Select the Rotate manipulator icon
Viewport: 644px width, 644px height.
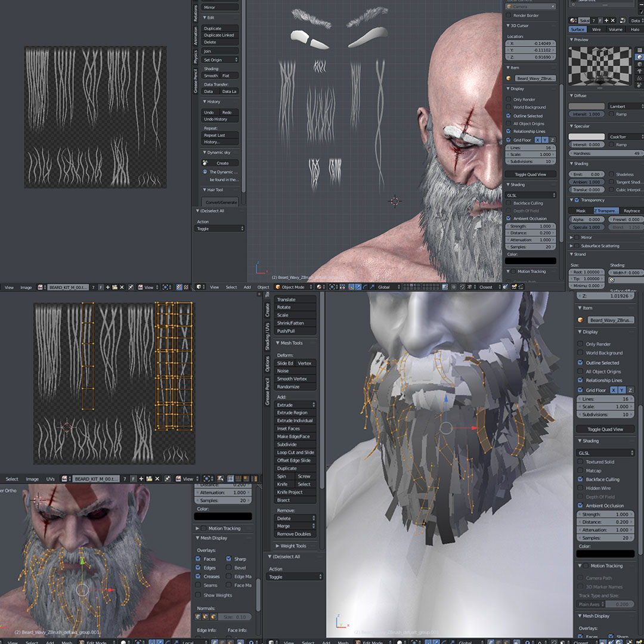365,287
